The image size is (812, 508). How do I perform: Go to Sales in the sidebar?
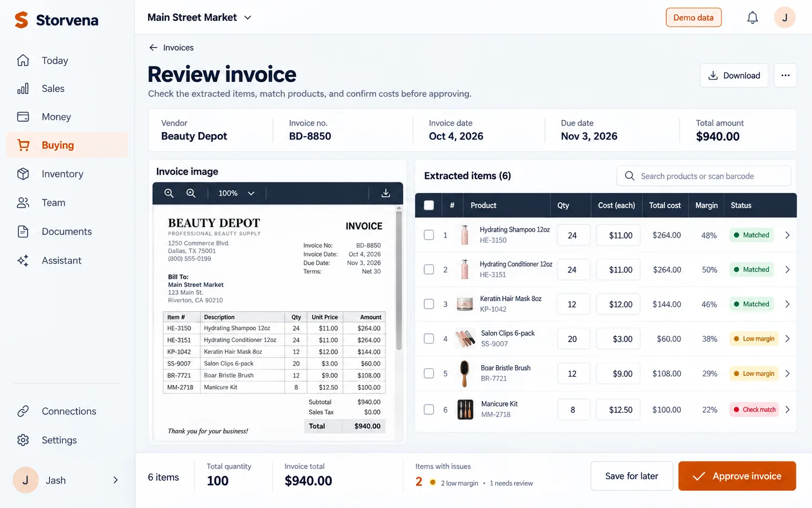point(67,89)
